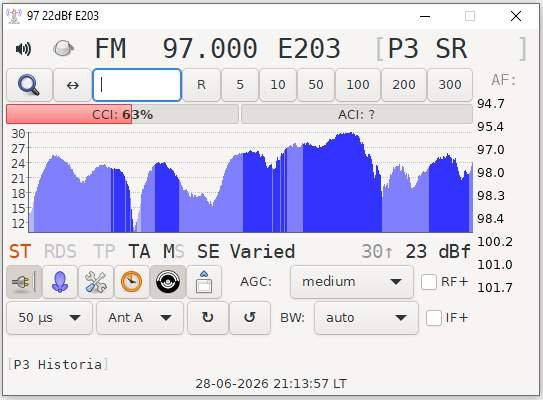The width and height of the screenshot is (543, 400).
Task: Open the orange clock scheduler icon
Action: coord(132,282)
